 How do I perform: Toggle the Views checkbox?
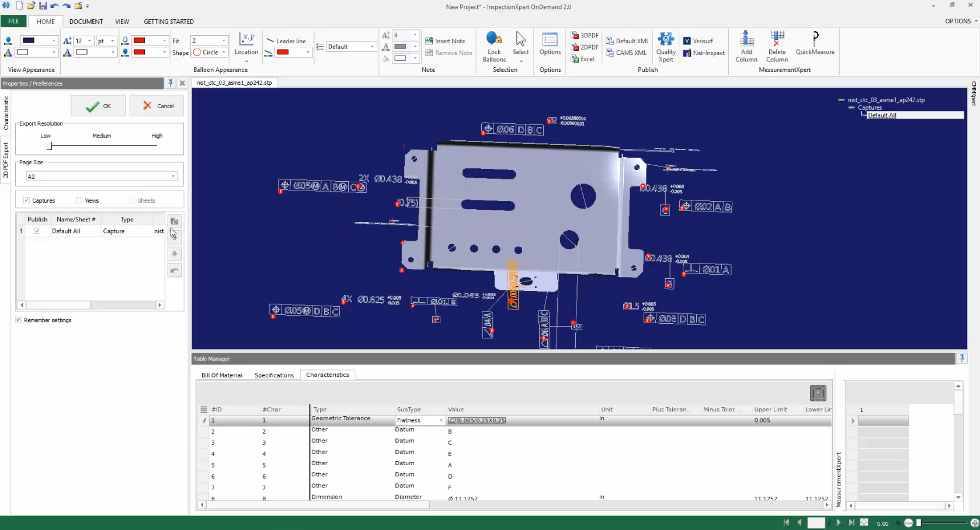pyautogui.click(x=79, y=200)
